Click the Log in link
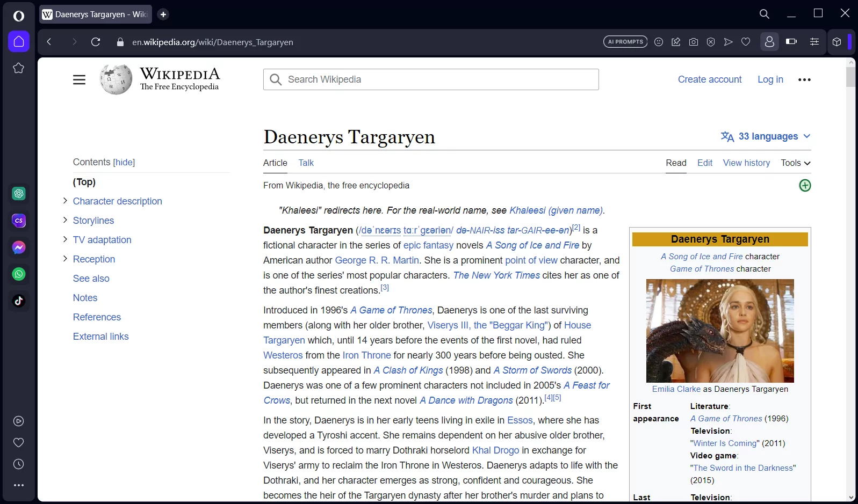The width and height of the screenshot is (858, 504). 770,79
